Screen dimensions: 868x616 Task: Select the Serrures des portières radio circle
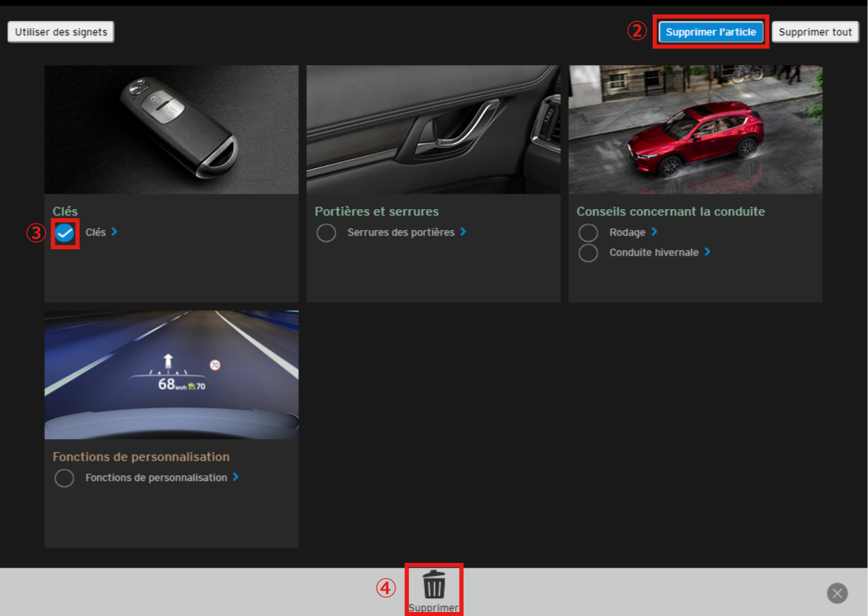[326, 233]
